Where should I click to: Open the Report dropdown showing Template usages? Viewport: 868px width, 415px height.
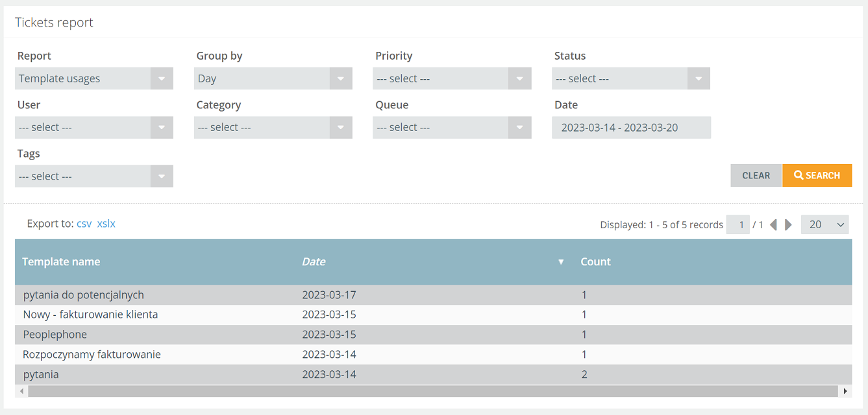tap(94, 78)
